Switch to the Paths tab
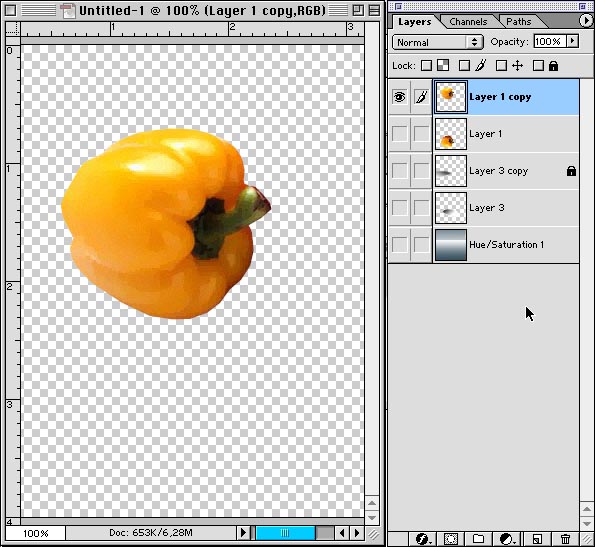Image resolution: width=595 pixels, height=547 pixels. [519, 22]
